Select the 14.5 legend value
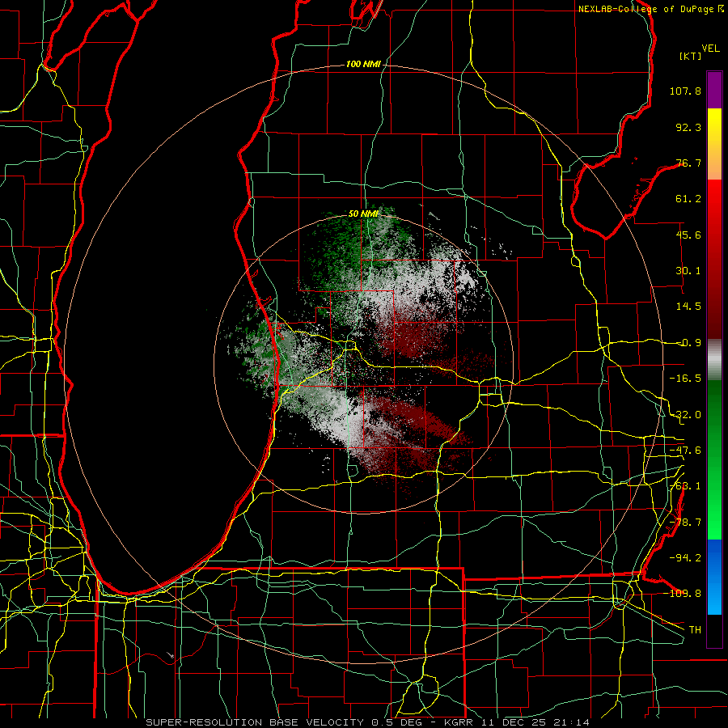 pos(688,307)
